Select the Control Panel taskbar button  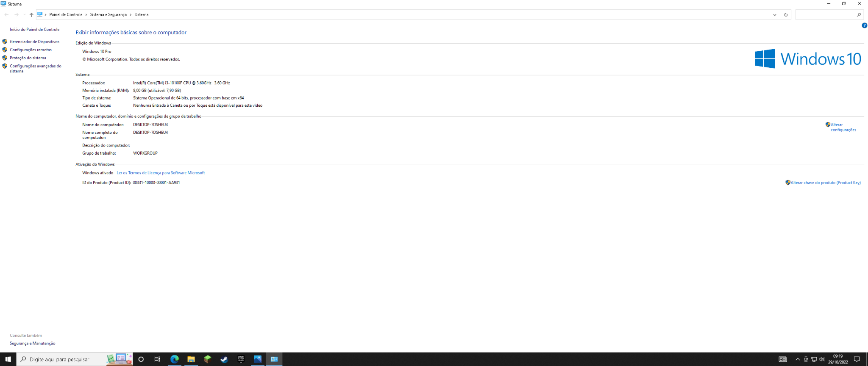click(274, 359)
